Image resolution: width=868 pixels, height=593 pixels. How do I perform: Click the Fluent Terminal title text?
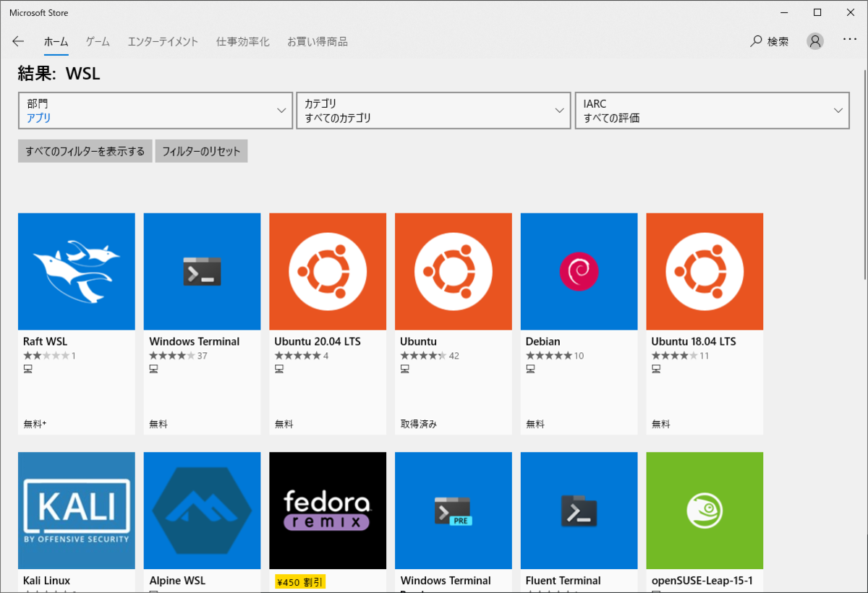(563, 581)
